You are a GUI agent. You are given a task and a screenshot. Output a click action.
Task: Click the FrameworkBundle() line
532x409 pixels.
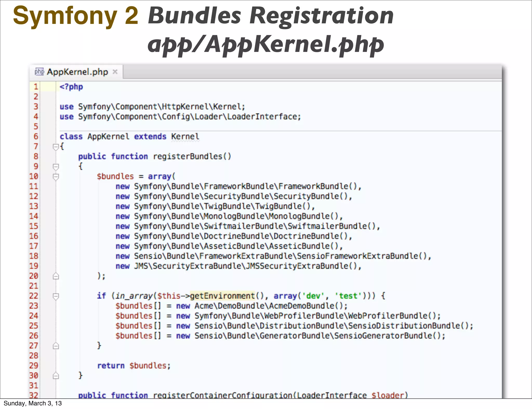(238, 186)
